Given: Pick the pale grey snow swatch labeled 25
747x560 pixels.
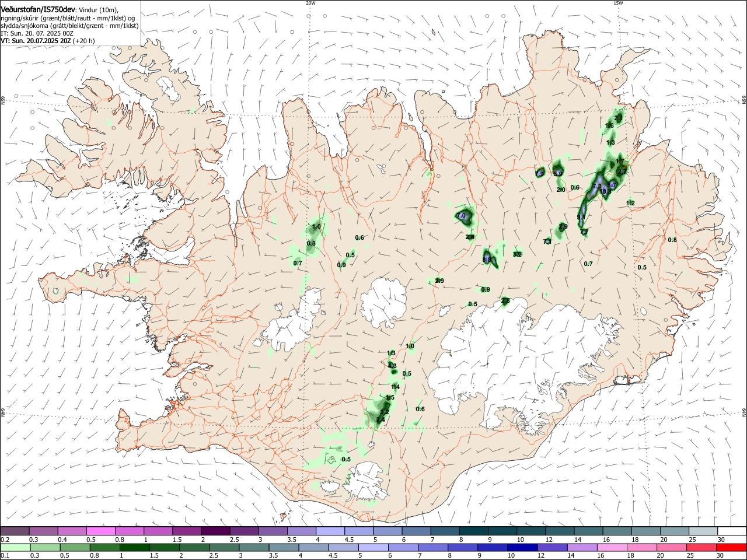Looking at the screenshot, I should click(703, 531).
